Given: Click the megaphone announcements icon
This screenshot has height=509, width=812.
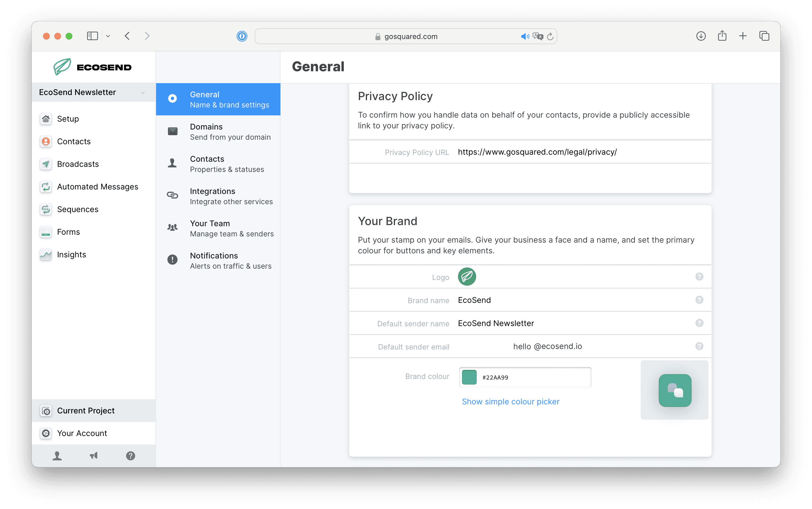Looking at the screenshot, I should coord(94,456).
